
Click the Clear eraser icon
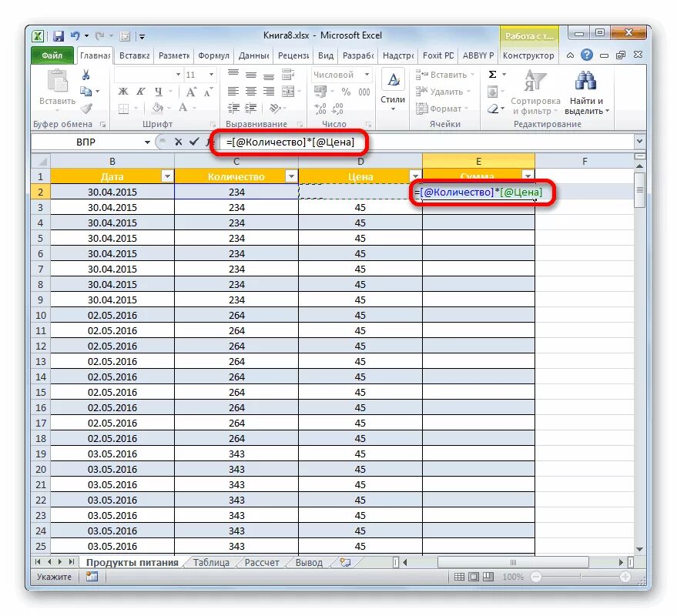point(493,109)
